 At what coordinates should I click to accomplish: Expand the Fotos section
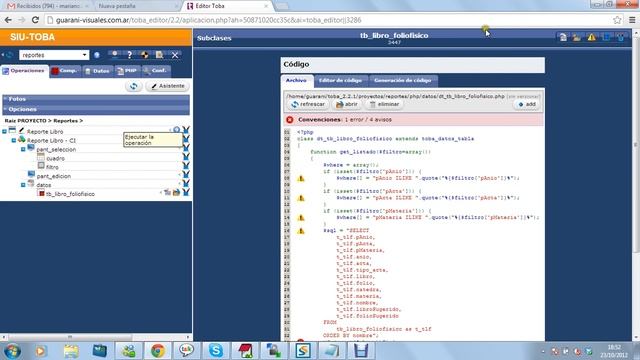click(96, 99)
